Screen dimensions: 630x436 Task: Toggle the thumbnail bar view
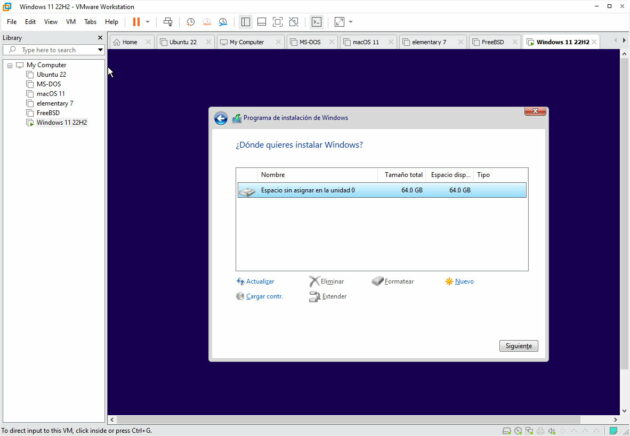point(262,22)
